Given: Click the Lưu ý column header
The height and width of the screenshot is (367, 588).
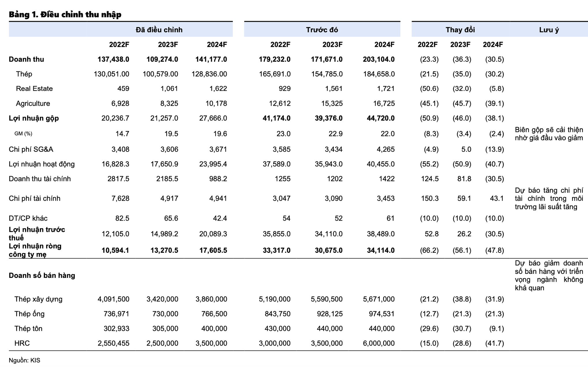Looking at the screenshot, I should point(549,30).
